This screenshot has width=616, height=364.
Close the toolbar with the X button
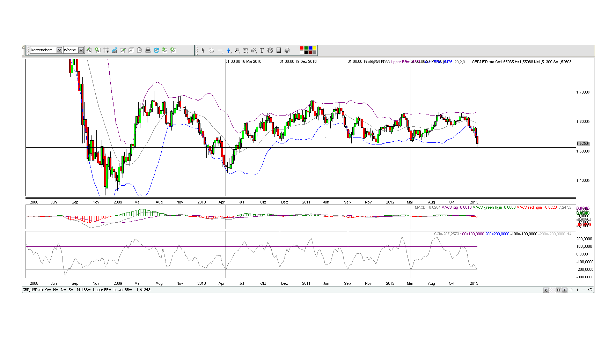point(23,47)
